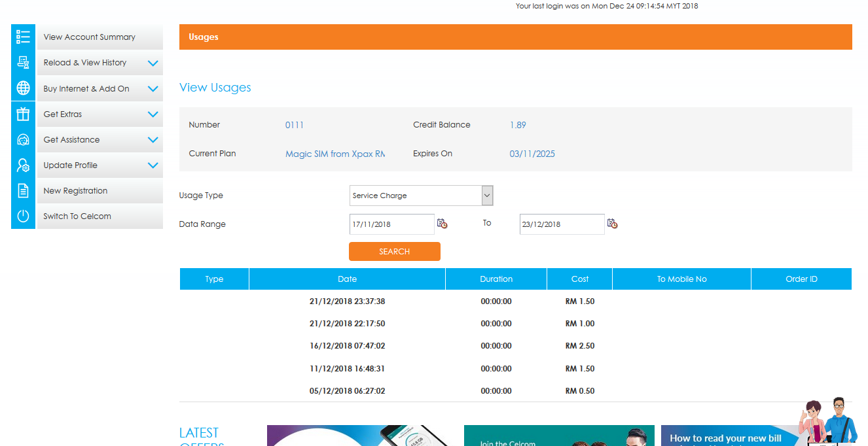Click the power switch icon

(x=23, y=216)
